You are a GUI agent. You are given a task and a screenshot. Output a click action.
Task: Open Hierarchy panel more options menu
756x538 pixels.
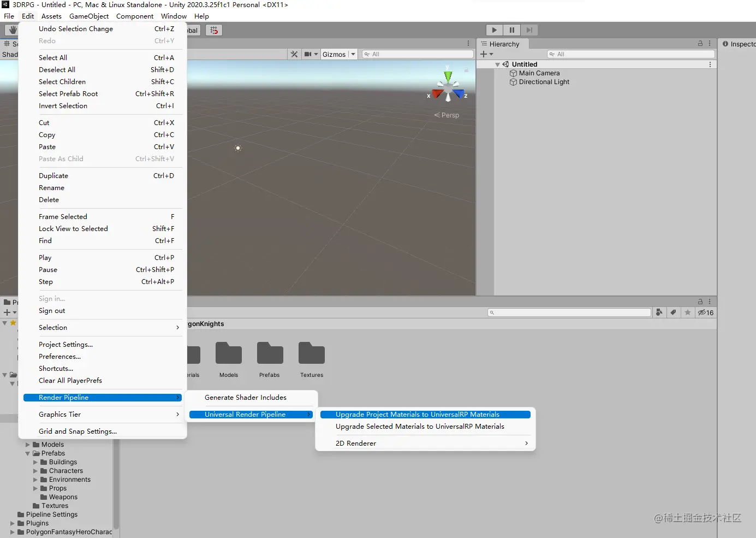tap(710, 43)
